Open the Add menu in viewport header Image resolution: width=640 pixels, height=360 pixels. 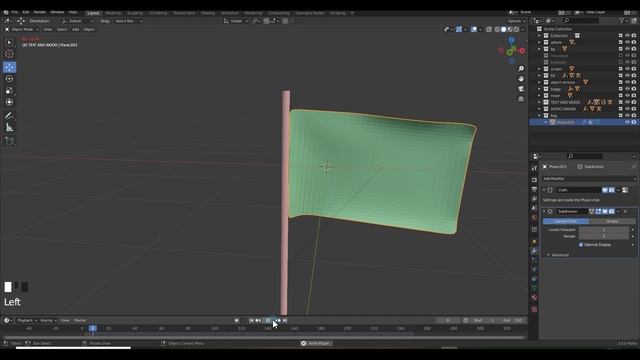pyautogui.click(x=76, y=29)
